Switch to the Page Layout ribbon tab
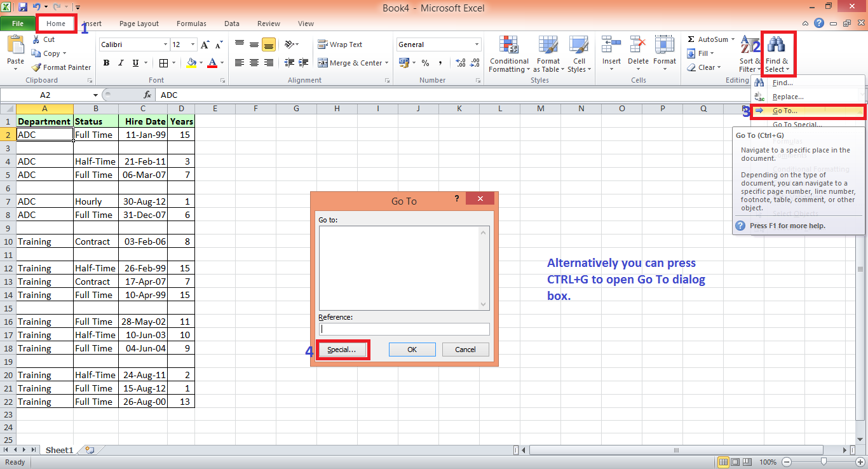 pos(139,24)
